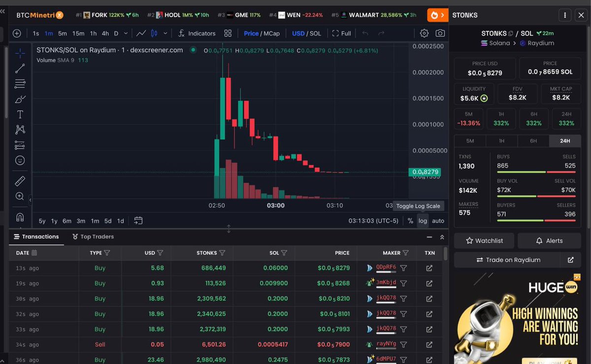591x364 pixels.
Task: Open Raydium trade in external window
Action: click(x=570, y=260)
